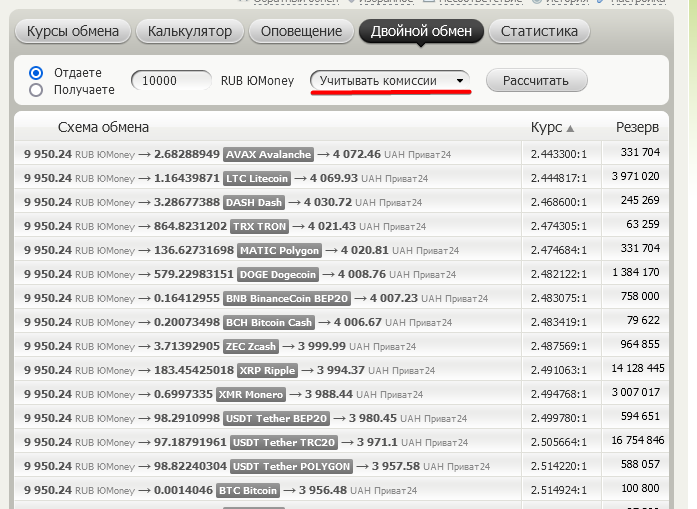This screenshot has height=509, width=697.
Task: Click rate 2.491063:1 in Ripple row
Action: click(559, 370)
